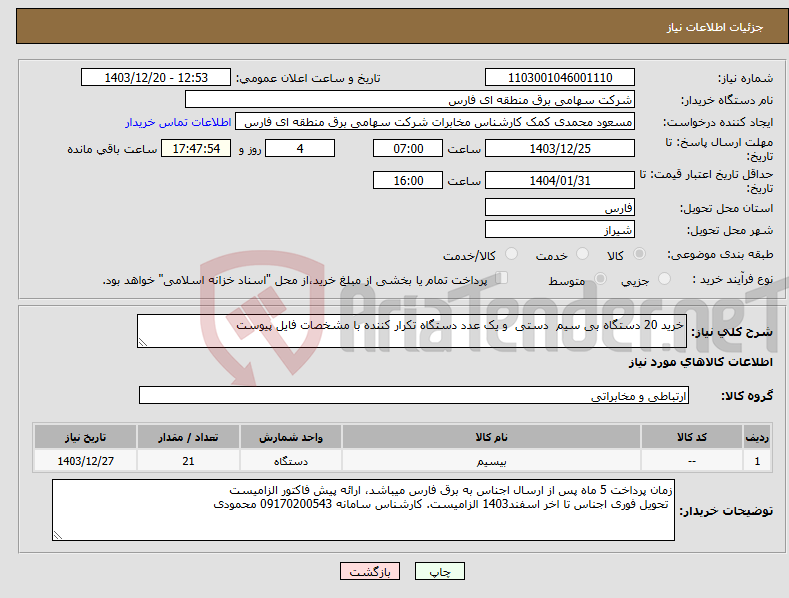
Task: Click the نام کالا column header
Action: [x=492, y=437]
